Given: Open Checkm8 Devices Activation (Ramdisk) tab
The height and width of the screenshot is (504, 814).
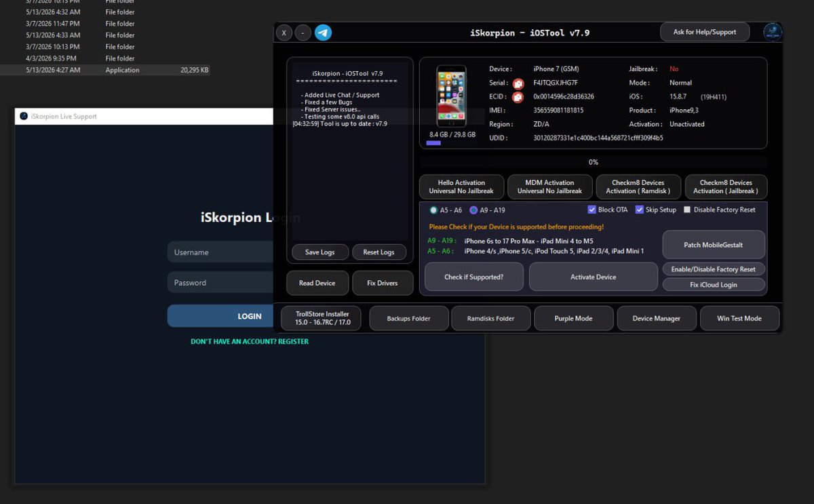Looking at the screenshot, I should click(638, 187).
